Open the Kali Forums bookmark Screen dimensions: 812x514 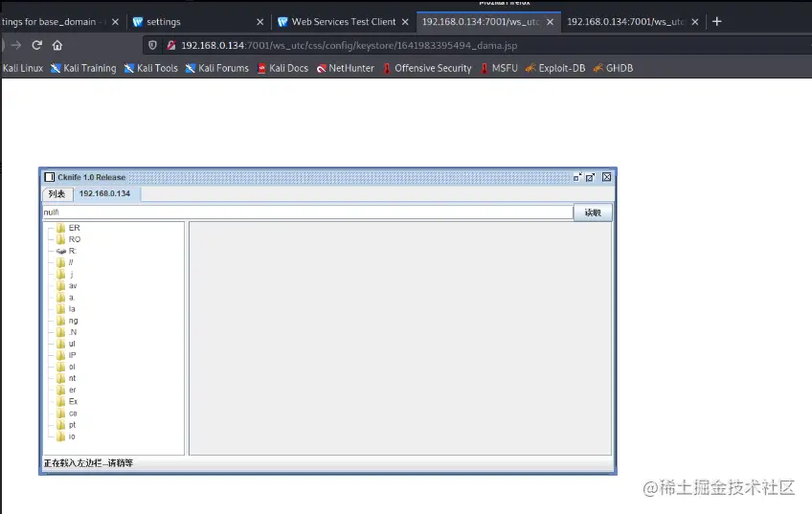click(217, 68)
